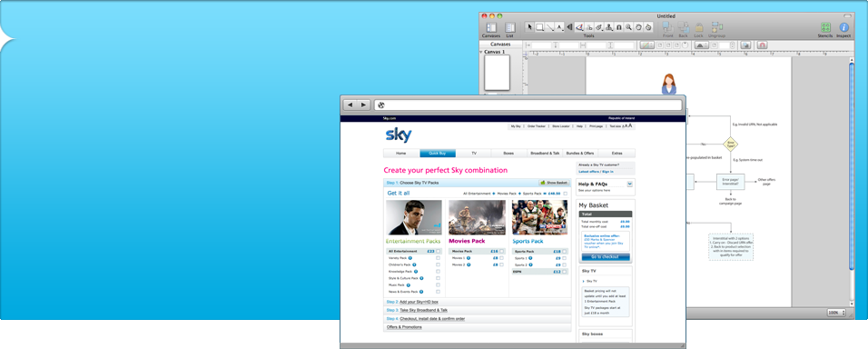Select the Browse pointing-hand tool
The width and height of the screenshot is (868, 349).
(x=648, y=26)
